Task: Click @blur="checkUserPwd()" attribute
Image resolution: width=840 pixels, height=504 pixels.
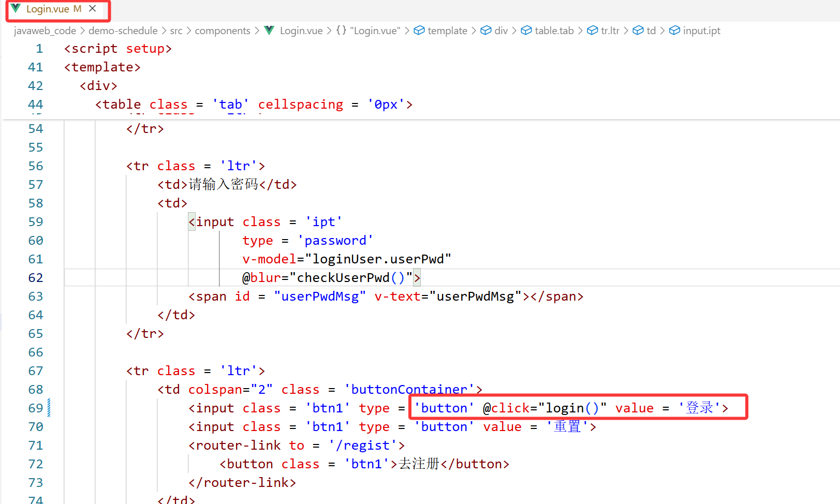Action: point(328,278)
